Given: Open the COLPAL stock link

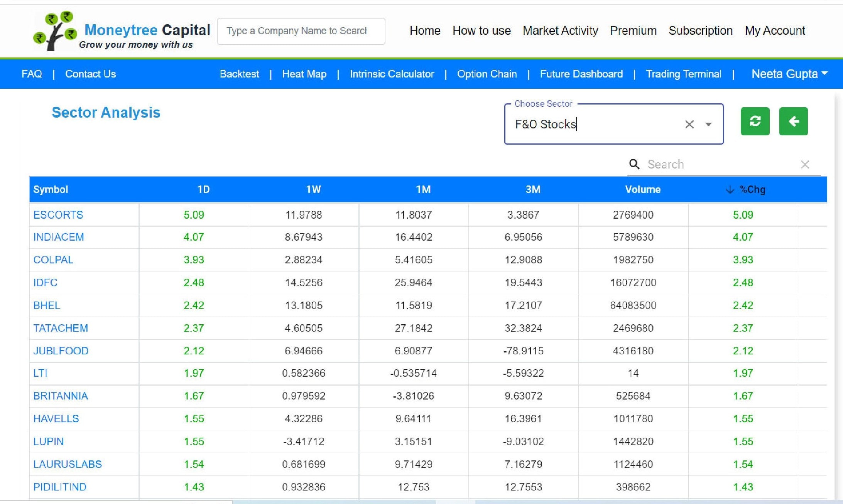Looking at the screenshot, I should tap(53, 260).
